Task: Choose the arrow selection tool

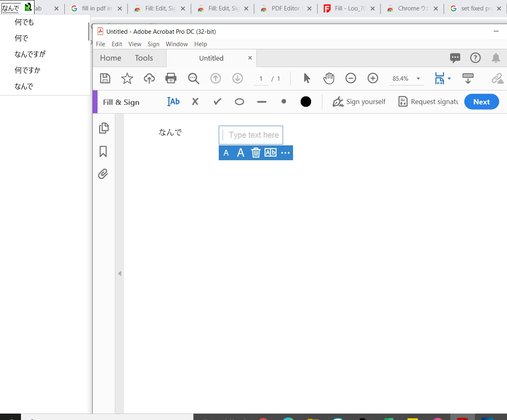Action: coord(307,78)
